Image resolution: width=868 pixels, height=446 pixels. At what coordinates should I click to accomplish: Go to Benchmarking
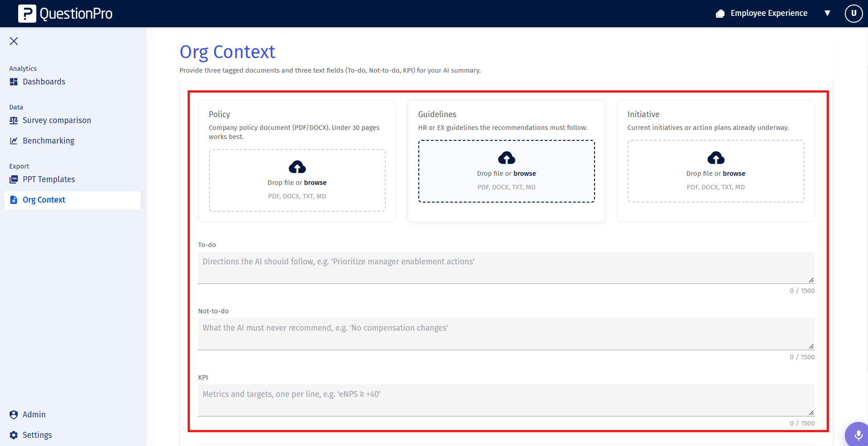(x=49, y=141)
